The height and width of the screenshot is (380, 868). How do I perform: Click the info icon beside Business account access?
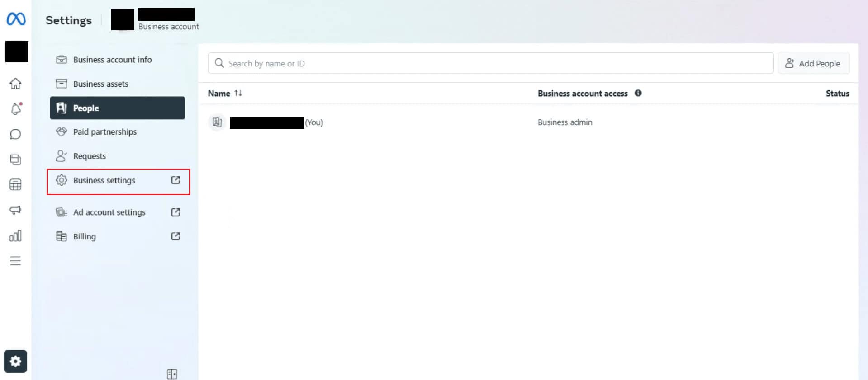point(638,93)
